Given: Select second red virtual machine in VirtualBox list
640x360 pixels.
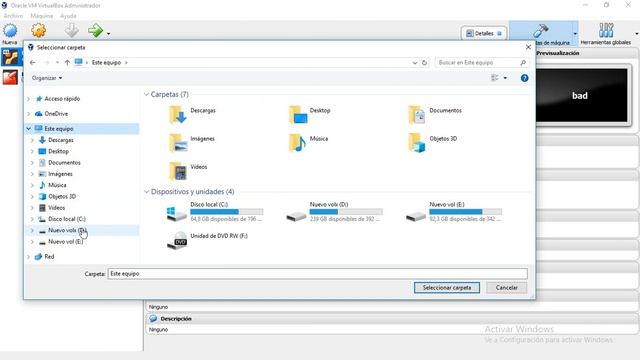Looking at the screenshot, I should coord(11,77).
